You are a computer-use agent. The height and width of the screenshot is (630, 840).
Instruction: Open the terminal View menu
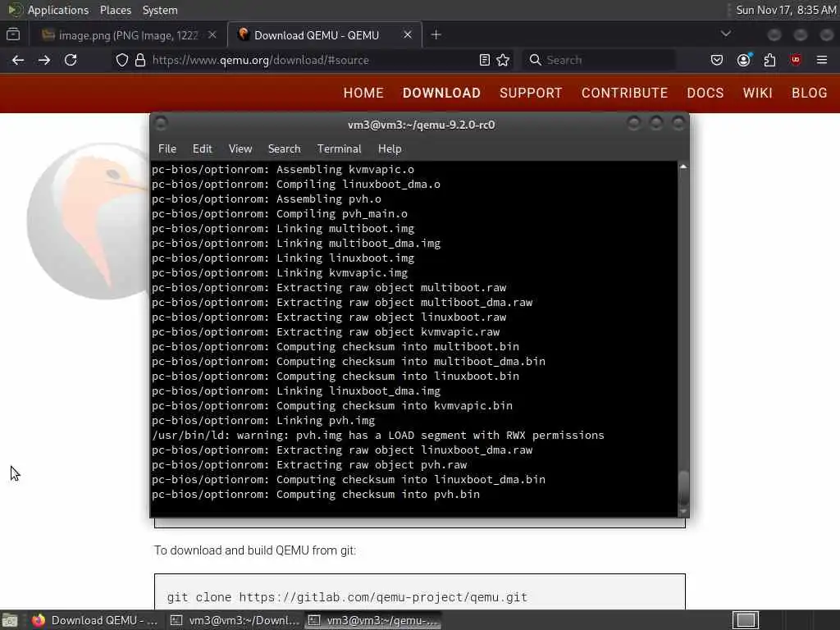point(240,149)
